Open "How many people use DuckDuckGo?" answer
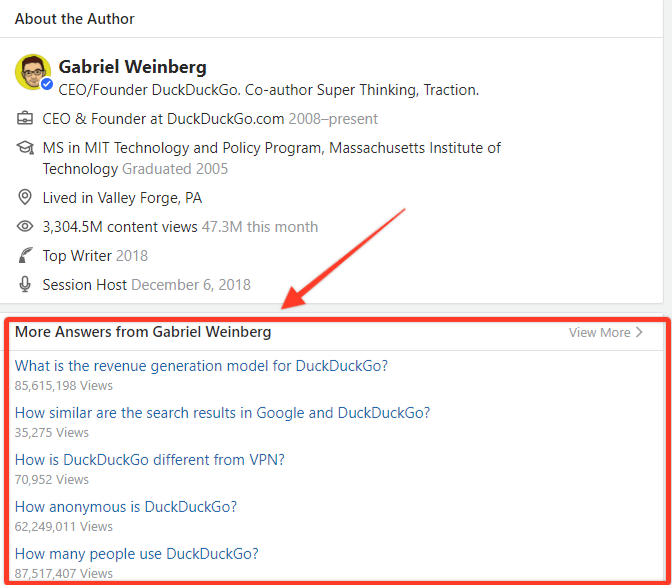Image resolution: width=672 pixels, height=585 pixels. pos(137,554)
